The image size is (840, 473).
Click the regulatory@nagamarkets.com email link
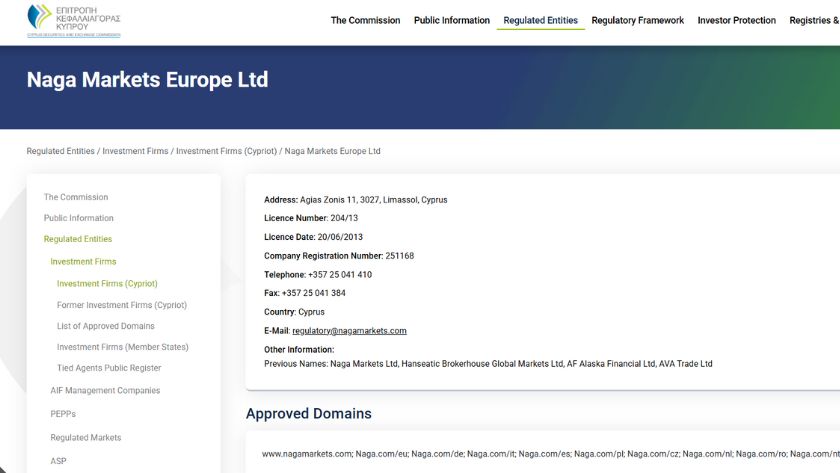tap(349, 331)
